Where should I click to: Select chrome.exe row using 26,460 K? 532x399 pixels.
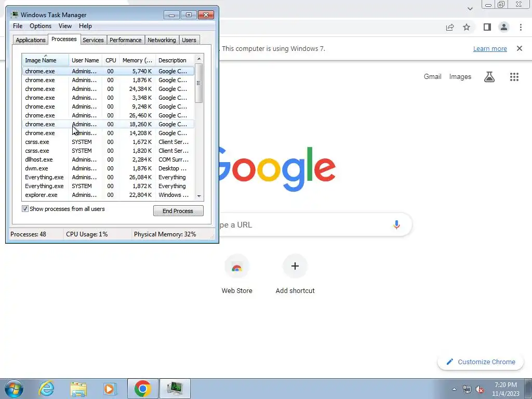(x=109, y=115)
